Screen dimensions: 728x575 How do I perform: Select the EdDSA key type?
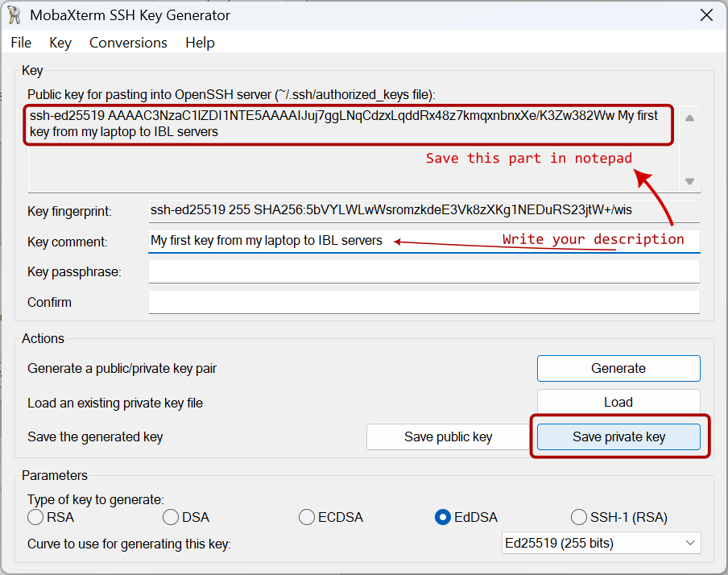465,517
